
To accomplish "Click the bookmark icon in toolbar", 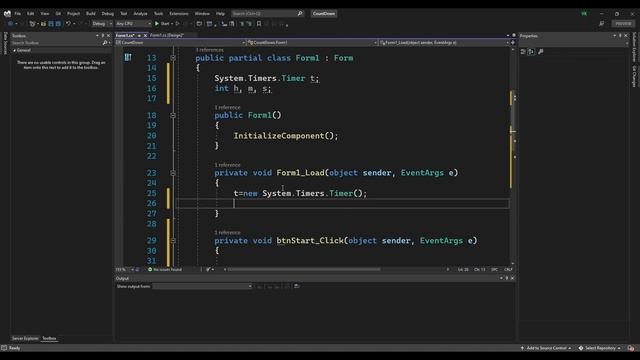I will coord(259,24).
